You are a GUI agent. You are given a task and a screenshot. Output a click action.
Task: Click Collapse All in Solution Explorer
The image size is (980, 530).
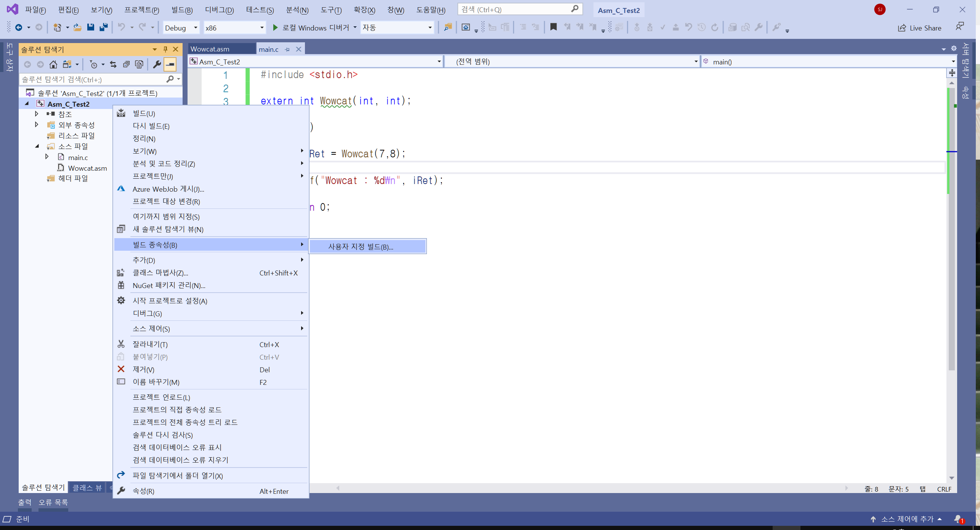point(126,64)
